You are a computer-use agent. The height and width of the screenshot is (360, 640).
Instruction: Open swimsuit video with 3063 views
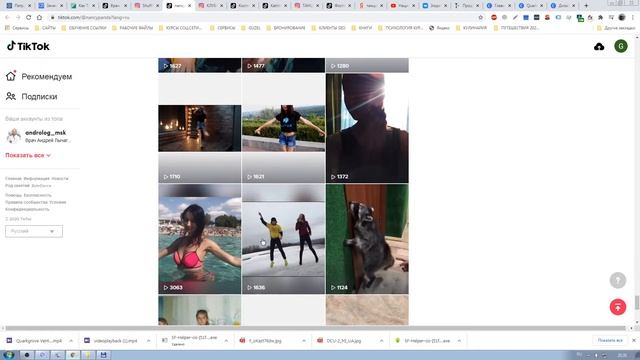200,239
